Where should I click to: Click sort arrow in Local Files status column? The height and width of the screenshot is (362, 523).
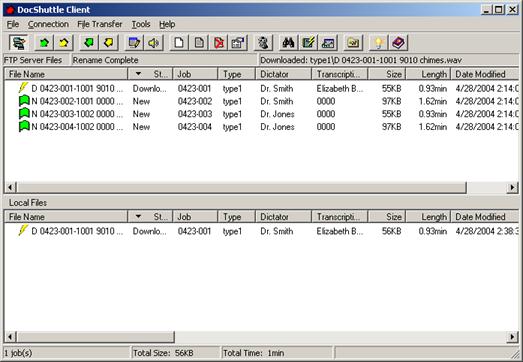click(x=138, y=216)
